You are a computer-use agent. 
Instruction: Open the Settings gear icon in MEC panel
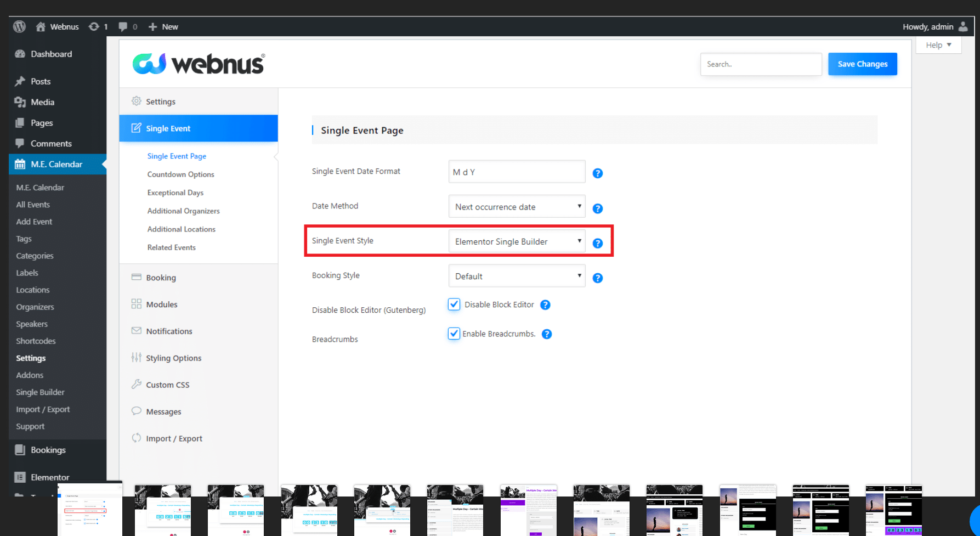pos(136,101)
